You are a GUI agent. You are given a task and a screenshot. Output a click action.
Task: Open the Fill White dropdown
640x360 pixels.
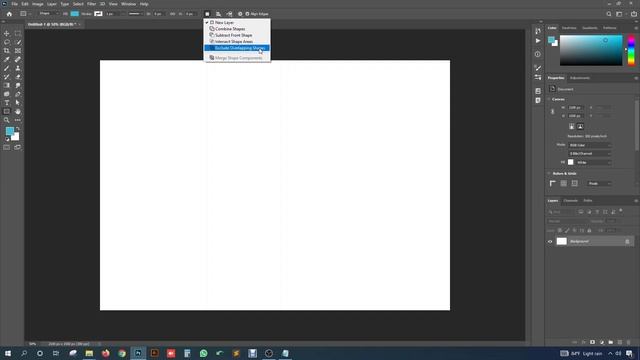[593, 162]
